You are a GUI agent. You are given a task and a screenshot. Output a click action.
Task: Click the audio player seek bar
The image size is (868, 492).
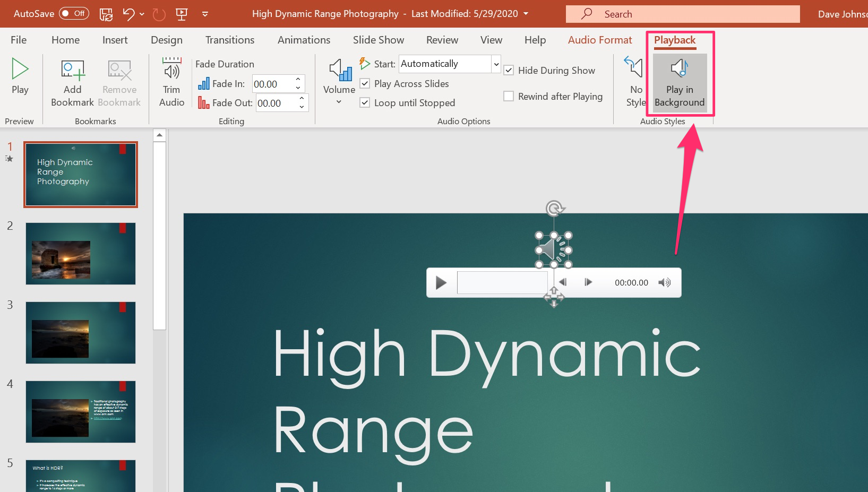502,282
